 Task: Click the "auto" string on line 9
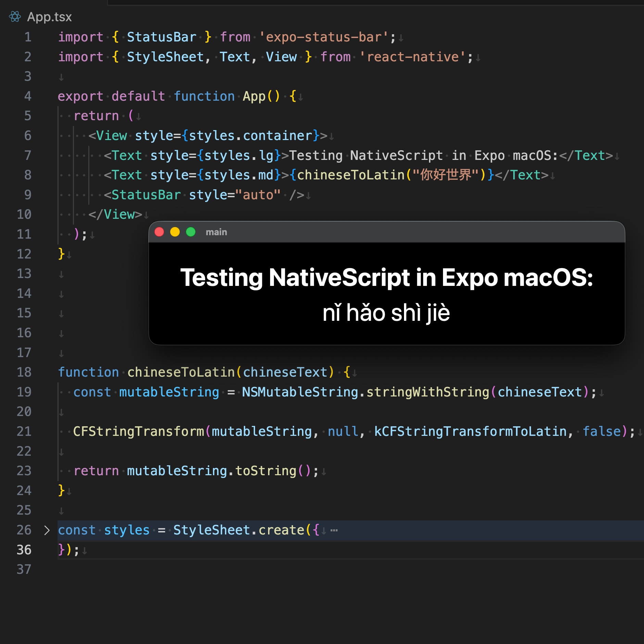258,195
